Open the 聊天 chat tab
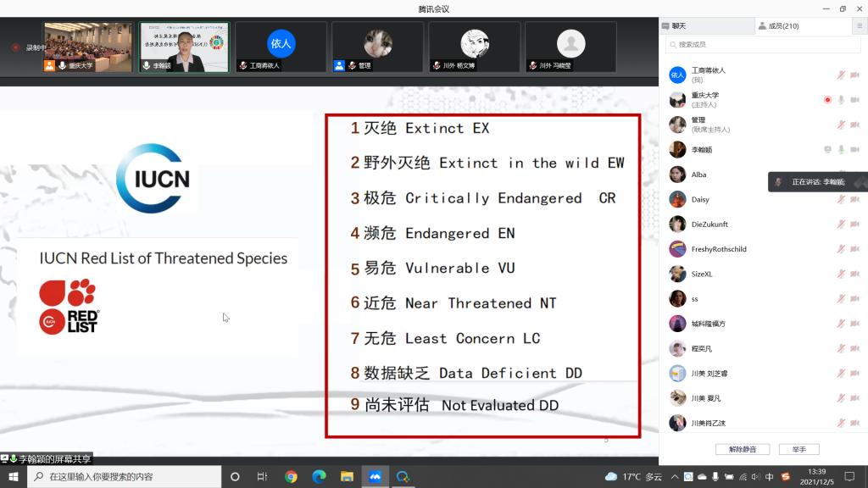Screen dimensions: 868x488 (x=679, y=26)
